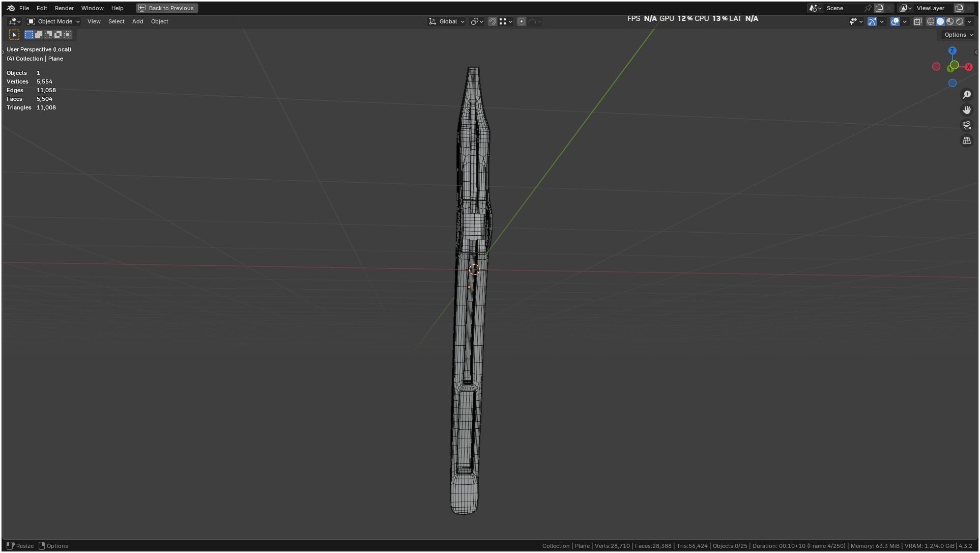
Task: Open the overlays options dropdown arrow
Action: point(905,21)
